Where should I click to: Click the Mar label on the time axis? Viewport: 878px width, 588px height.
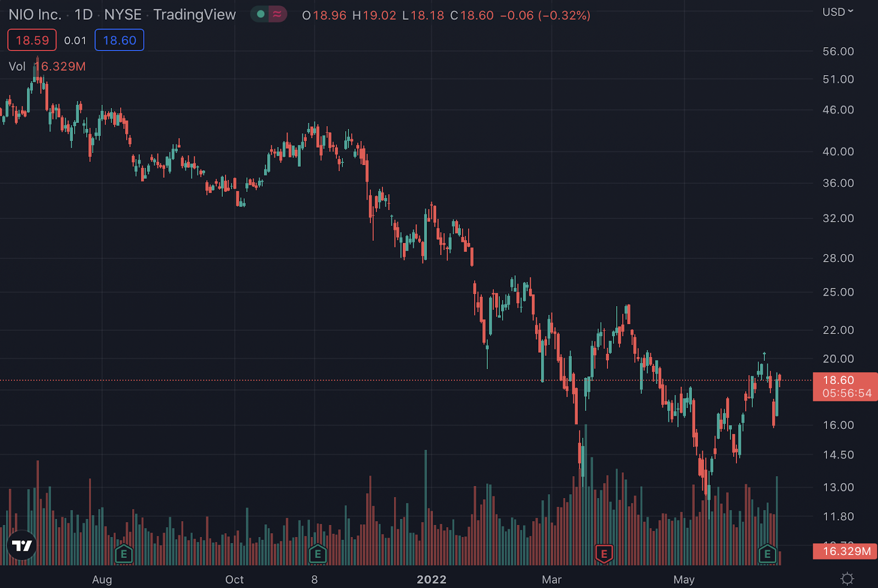[x=551, y=580]
